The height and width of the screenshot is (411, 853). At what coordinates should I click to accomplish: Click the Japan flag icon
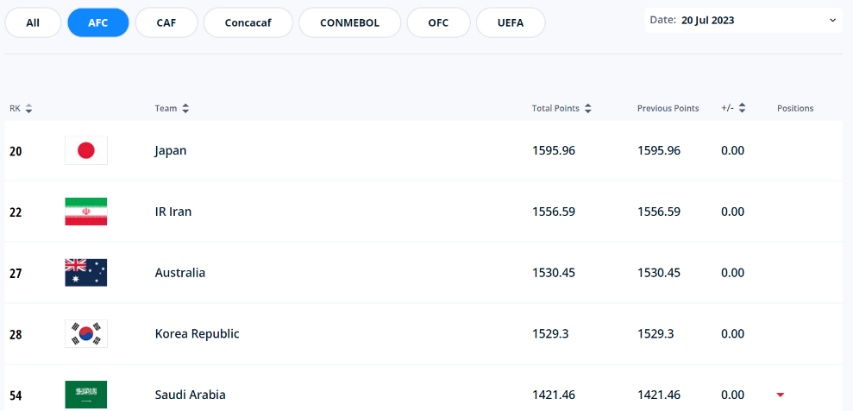pyautogui.click(x=86, y=150)
